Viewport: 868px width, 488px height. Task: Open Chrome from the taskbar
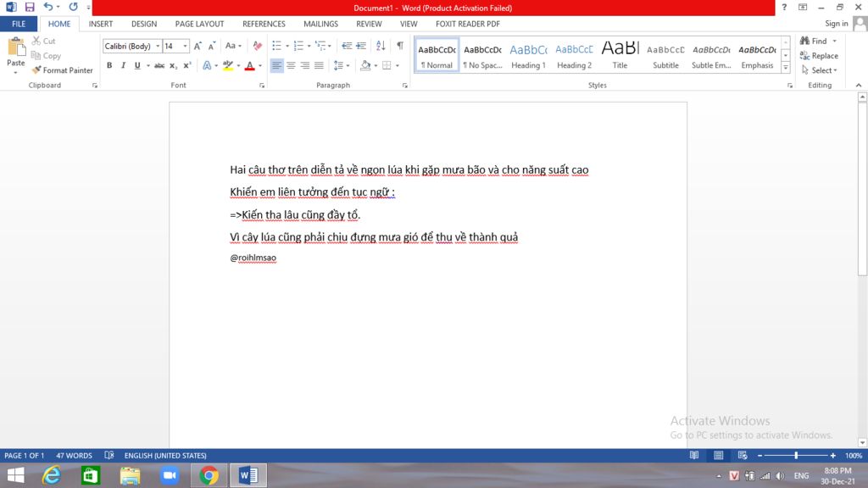tap(209, 475)
